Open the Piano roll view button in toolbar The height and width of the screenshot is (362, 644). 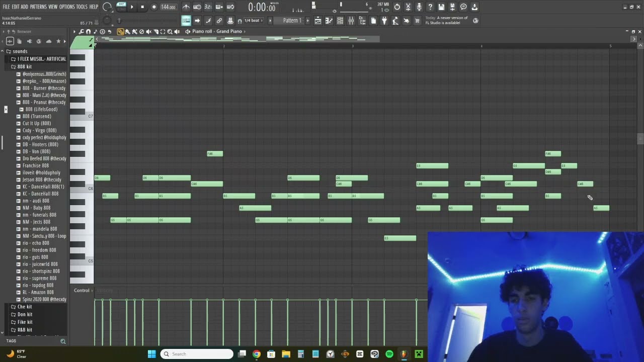[329, 21]
